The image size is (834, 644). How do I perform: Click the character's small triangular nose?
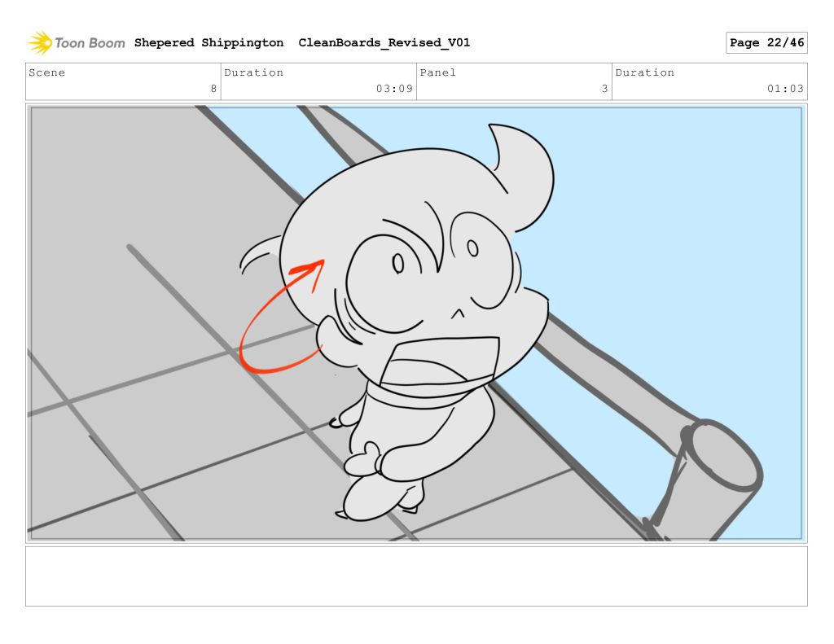click(x=459, y=313)
